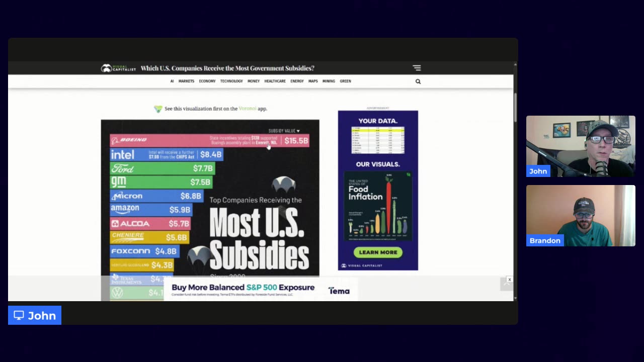Click the John screen-share label
644x362 pixels.
(x=35, y=315)
